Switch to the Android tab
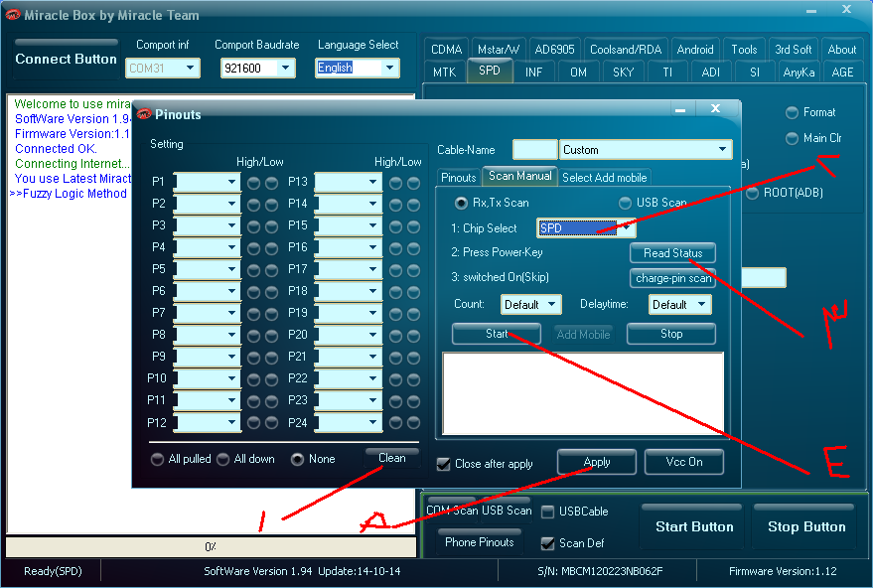Viewport: 873px width, 588px height. point(695,50)
